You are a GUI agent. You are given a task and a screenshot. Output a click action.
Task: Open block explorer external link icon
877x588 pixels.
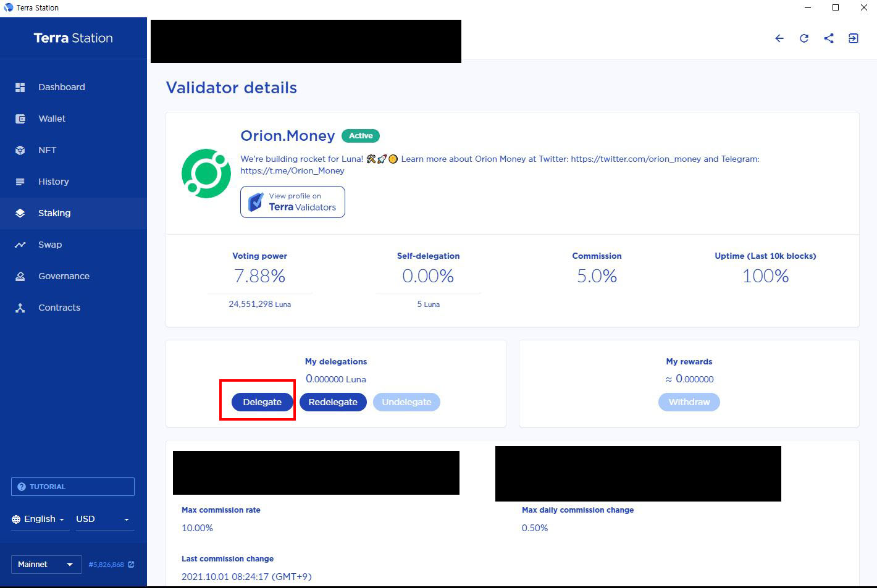tap(131, 565)
